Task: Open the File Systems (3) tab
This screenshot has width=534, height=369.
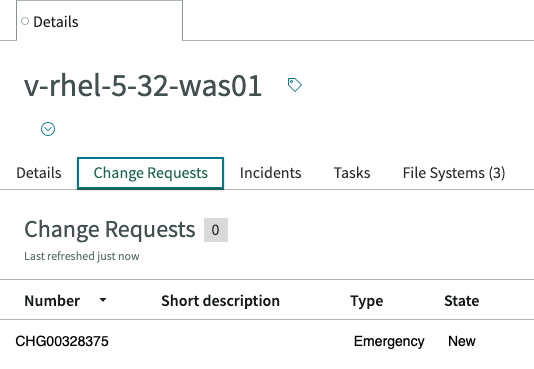Action: [x=454, y=173]
